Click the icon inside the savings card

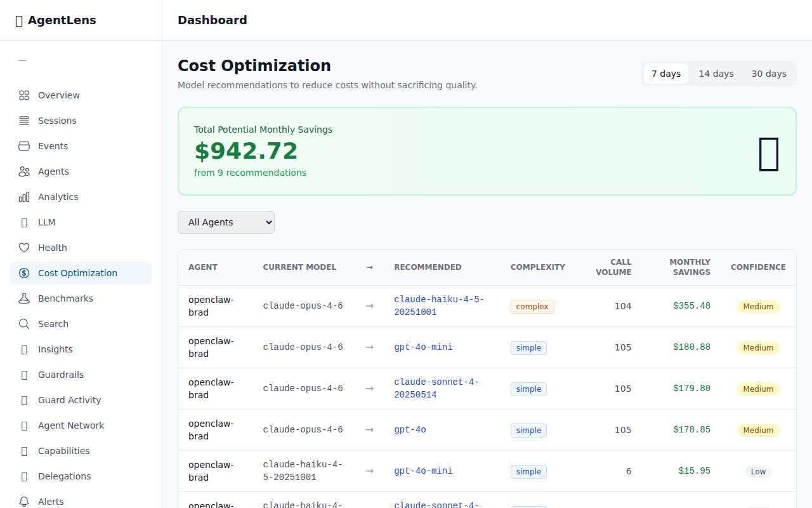[769, 153]
